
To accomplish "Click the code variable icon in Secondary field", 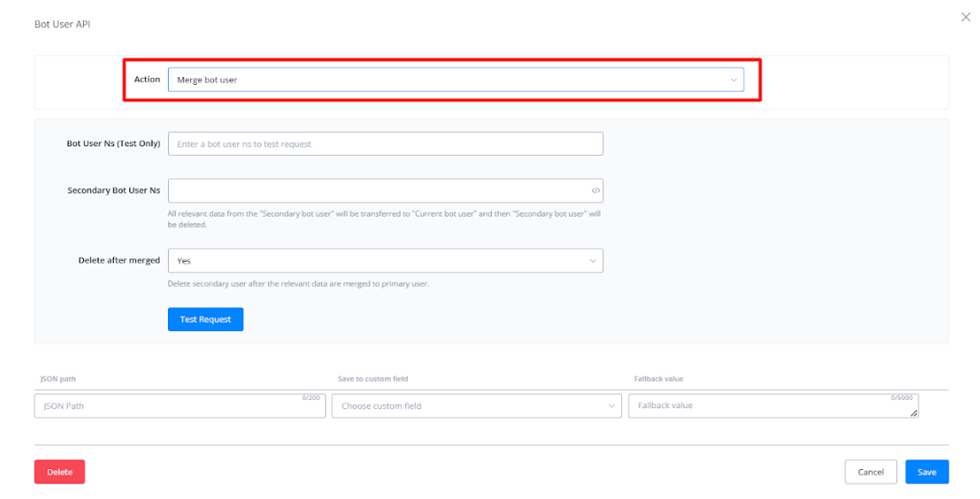I will click(x=595, y=191).
